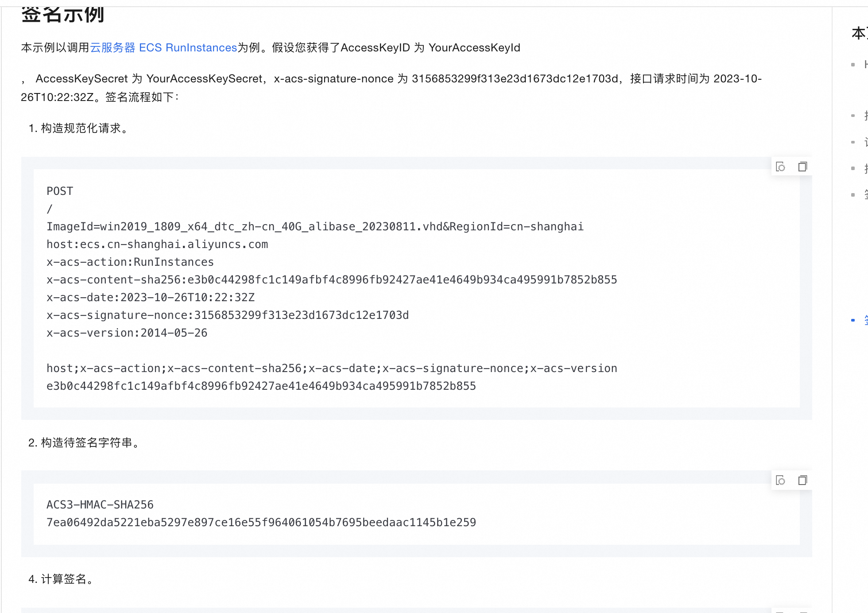Viewport: 868px width, 613px height.
Task: Open the first bullet item in right outline
Action: [x=865, y=65]
